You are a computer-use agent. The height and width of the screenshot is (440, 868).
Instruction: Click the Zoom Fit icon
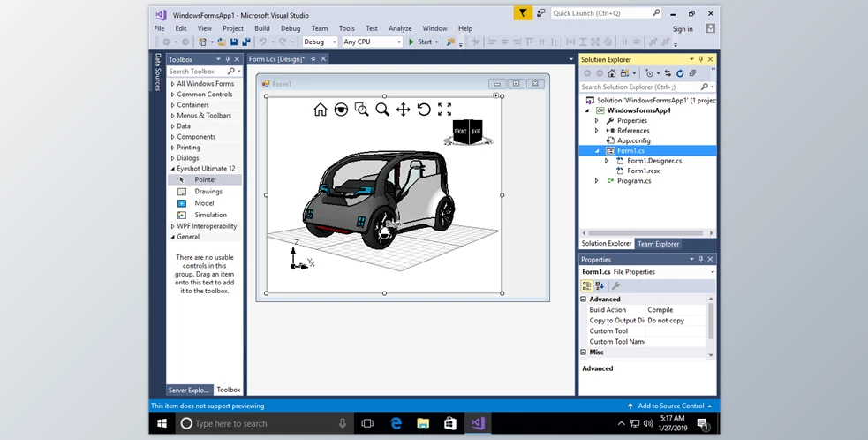pyautogui.click(x=444, y=110)
